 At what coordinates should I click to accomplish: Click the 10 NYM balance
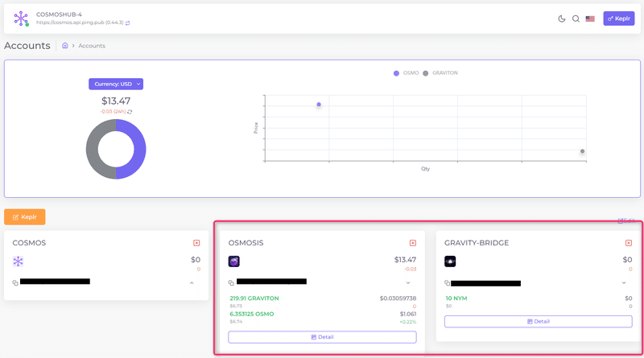coord(456,298)
